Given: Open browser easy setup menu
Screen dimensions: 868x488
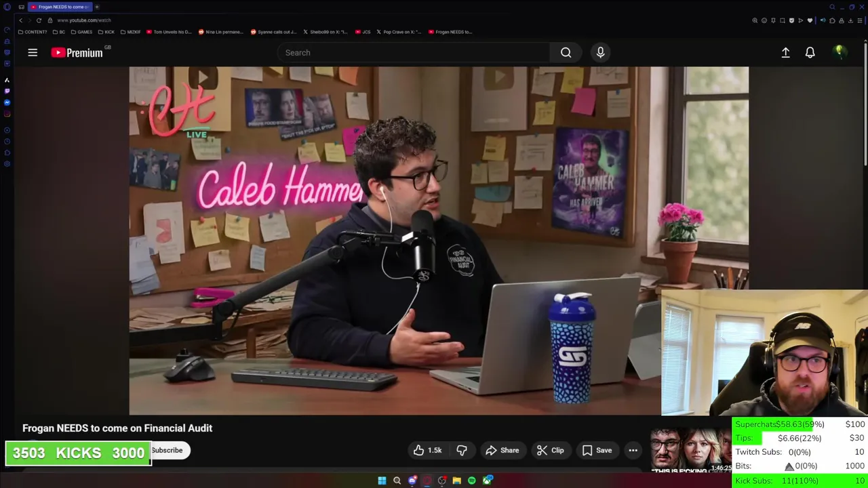Looking at the screenshot, I should 860,20.
